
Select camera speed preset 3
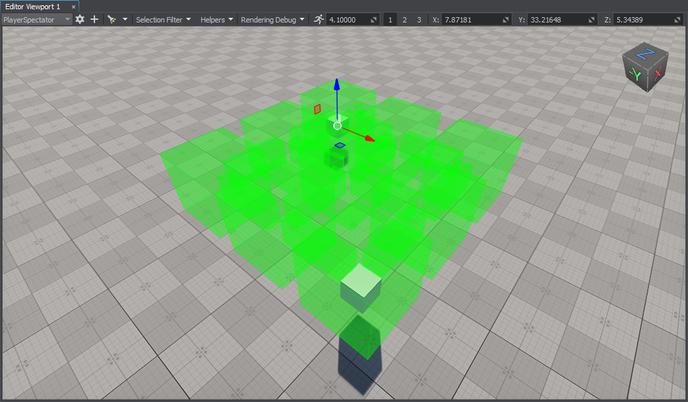point(419,20)
